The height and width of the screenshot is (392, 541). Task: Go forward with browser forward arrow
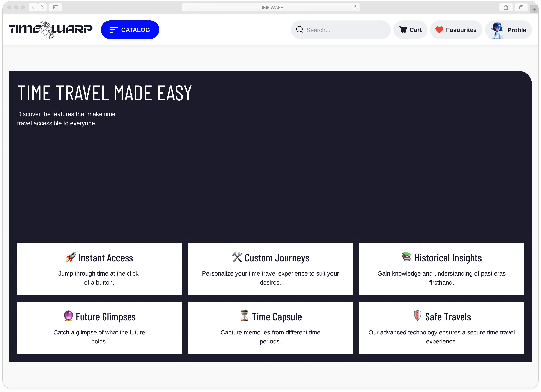[x=42, y=7]
